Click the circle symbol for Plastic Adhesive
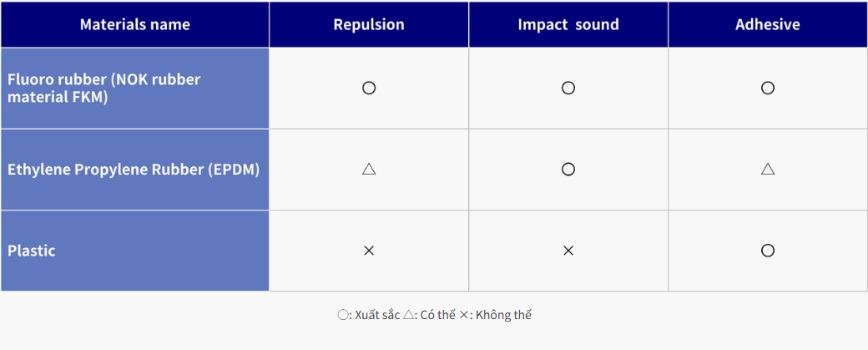The width and height of the screenshot is (868, 350). pos(768,251)
